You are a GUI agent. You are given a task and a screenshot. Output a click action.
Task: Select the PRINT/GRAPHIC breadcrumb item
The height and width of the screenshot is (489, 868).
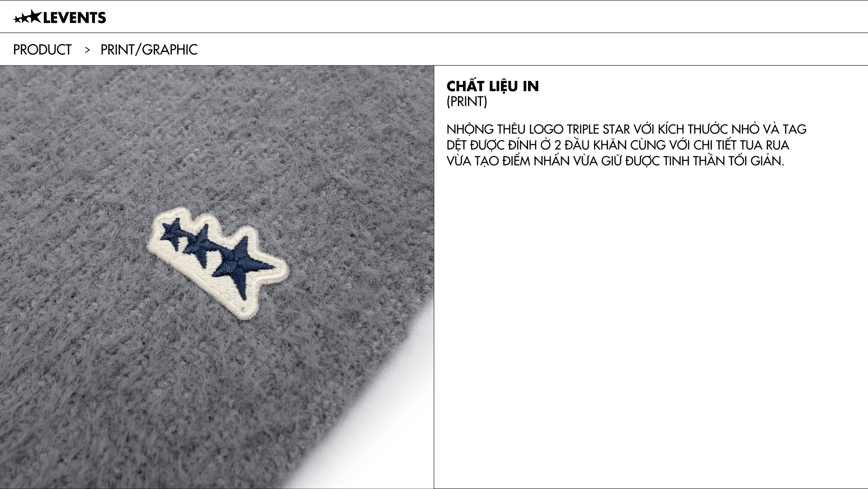click(149, 49)
